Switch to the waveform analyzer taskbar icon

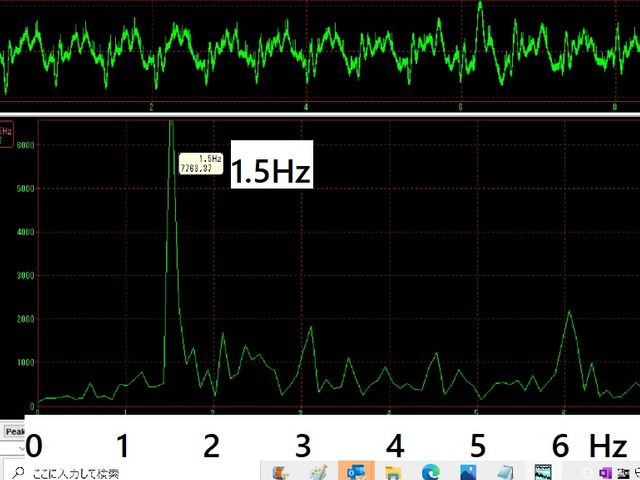[x=543, y=472]
